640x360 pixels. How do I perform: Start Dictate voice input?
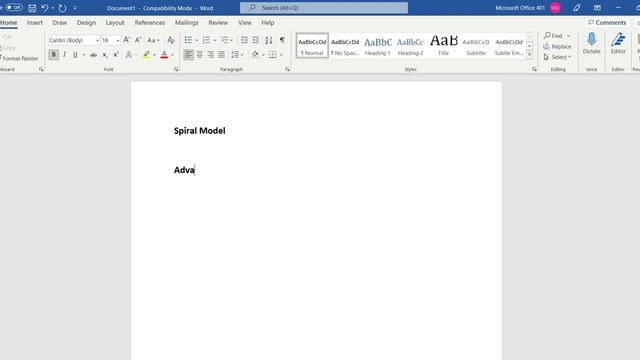click(591, 44)
